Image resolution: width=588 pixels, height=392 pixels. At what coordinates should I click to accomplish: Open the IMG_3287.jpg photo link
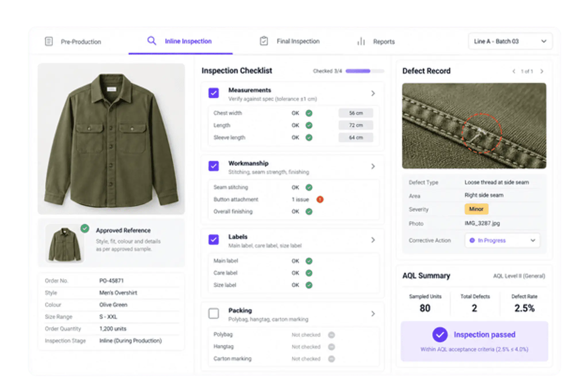482,223
